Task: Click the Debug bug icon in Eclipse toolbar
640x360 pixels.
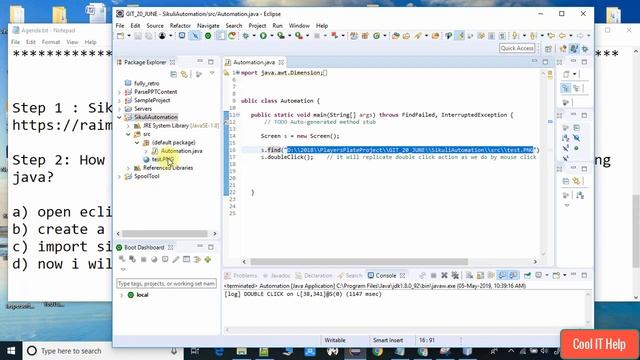Action: click(245, 36)
